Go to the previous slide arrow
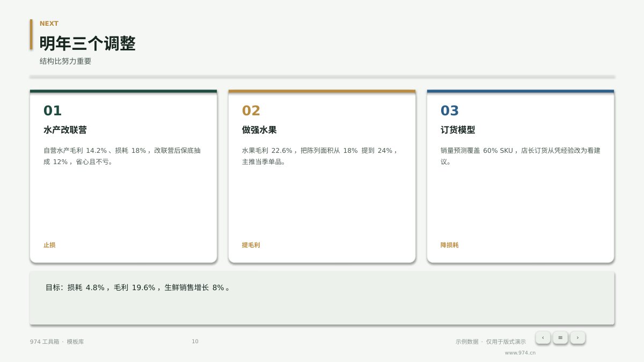This screenshot has width=644, height=362. click(543, 337)
